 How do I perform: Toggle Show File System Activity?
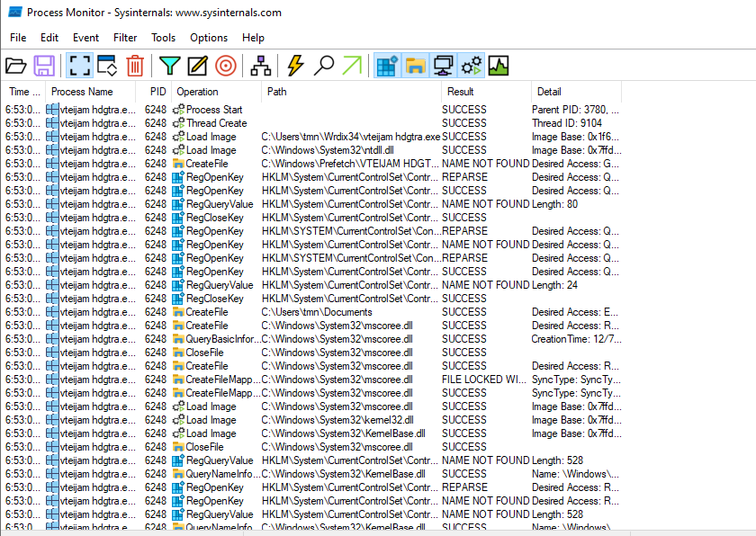tap(415, 66)
